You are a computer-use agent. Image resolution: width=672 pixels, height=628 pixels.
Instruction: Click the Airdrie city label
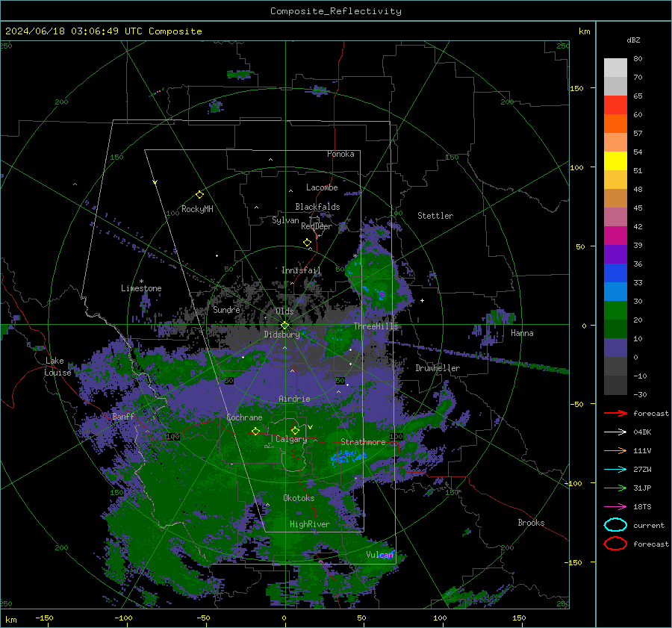[x=294, y=399]
